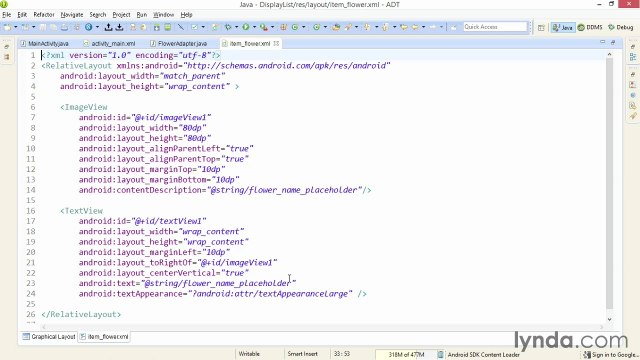The image size is (640, 360).
Task: Click the textAppearanceLarge attribute value
Action: tap(270, 293)
